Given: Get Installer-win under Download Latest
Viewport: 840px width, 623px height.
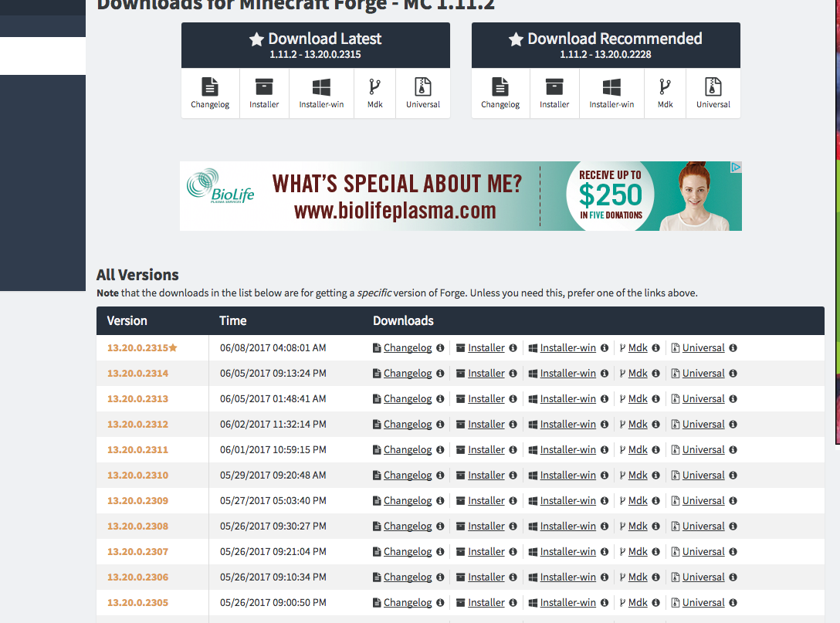Looking at the screenshot, I should point(321,93).
